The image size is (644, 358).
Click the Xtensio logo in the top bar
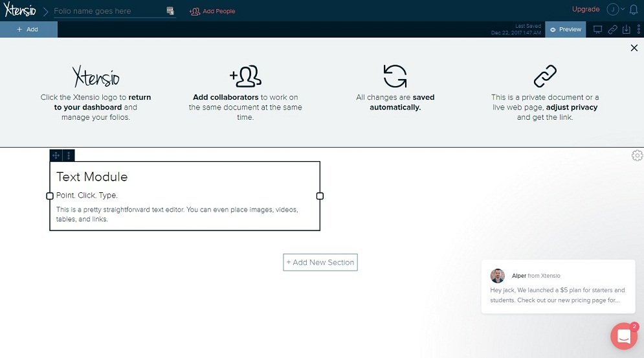tap(19, 10)
